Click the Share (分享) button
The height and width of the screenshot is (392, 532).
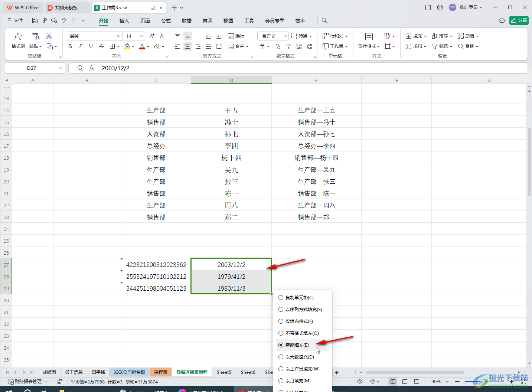coord(519,20)
